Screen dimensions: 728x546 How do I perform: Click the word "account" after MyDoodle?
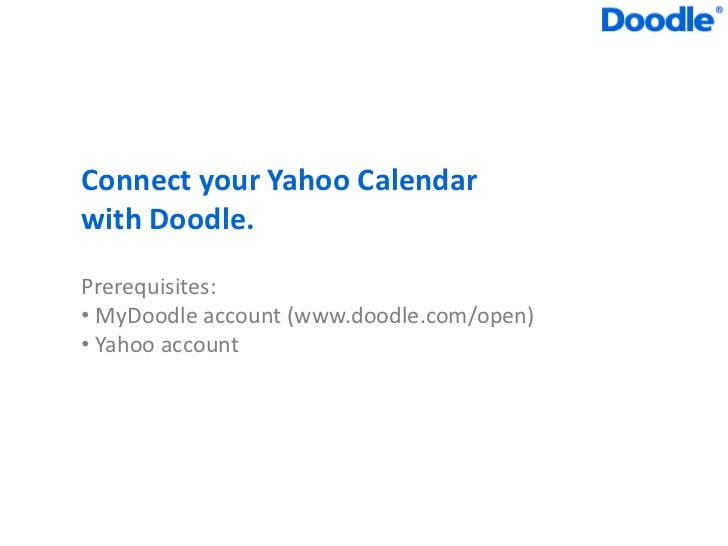tap(242, 316)
